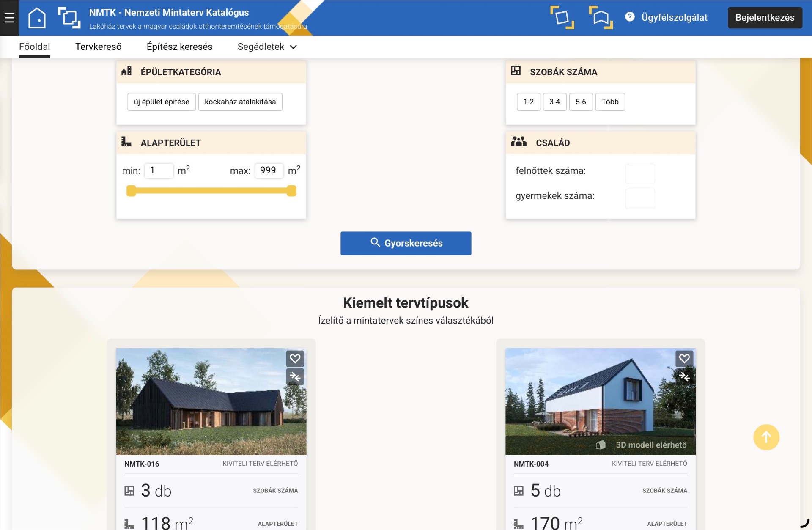The width and height of the screenshot is (812, 530).
Task: Expand the Segédletek dropdown menu
Action: point(267,47)
